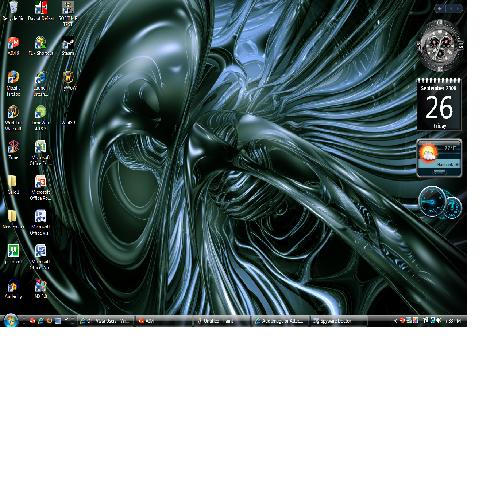500x500 pixels.
Task: Open the blue Office shortcut directly below PowerPoint
Action: pyautogui.click(x=41, y=222)
